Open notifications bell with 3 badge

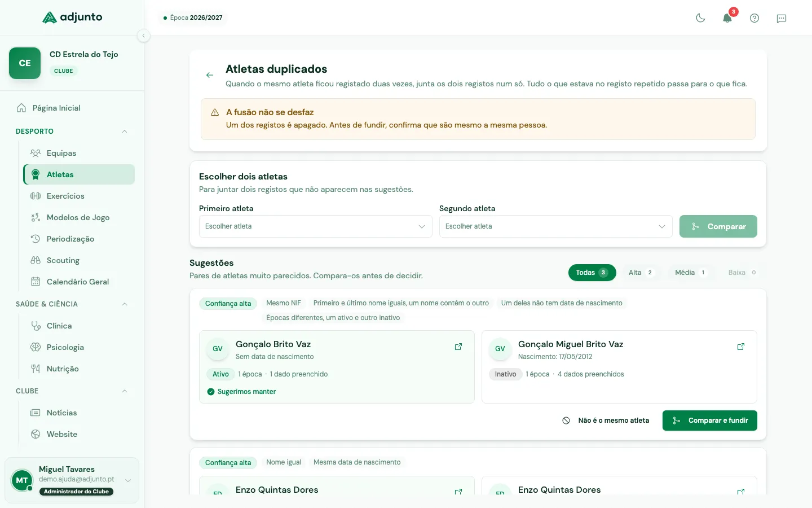(x=727, y=18)
